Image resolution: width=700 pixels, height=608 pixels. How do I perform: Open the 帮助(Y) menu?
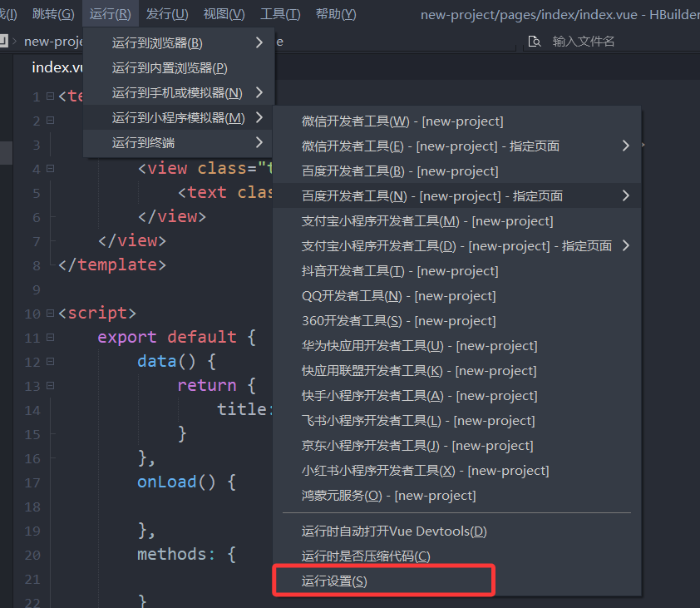336,14
